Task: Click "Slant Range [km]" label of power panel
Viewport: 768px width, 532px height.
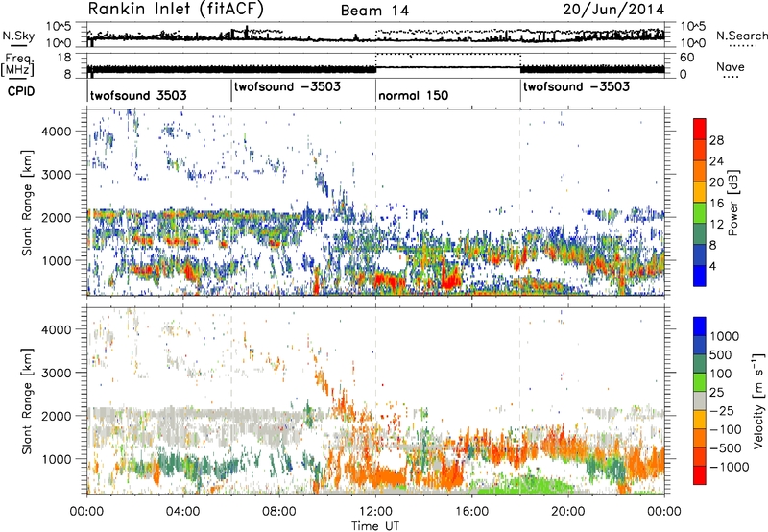Action: click(x=27, y=203)
